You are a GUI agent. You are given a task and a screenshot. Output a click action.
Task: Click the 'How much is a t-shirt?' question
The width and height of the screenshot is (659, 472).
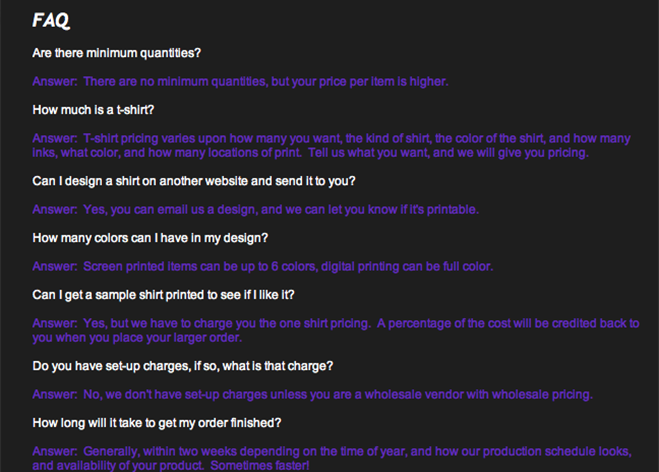pos(93,110)
